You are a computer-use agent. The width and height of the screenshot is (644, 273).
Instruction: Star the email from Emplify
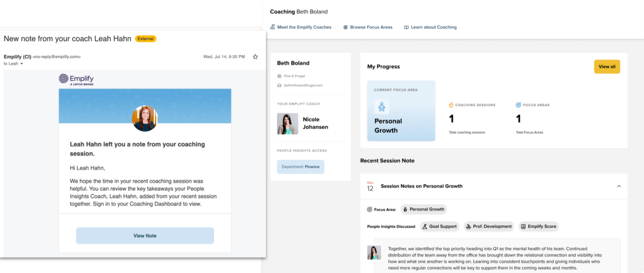(x=255, y=57)
